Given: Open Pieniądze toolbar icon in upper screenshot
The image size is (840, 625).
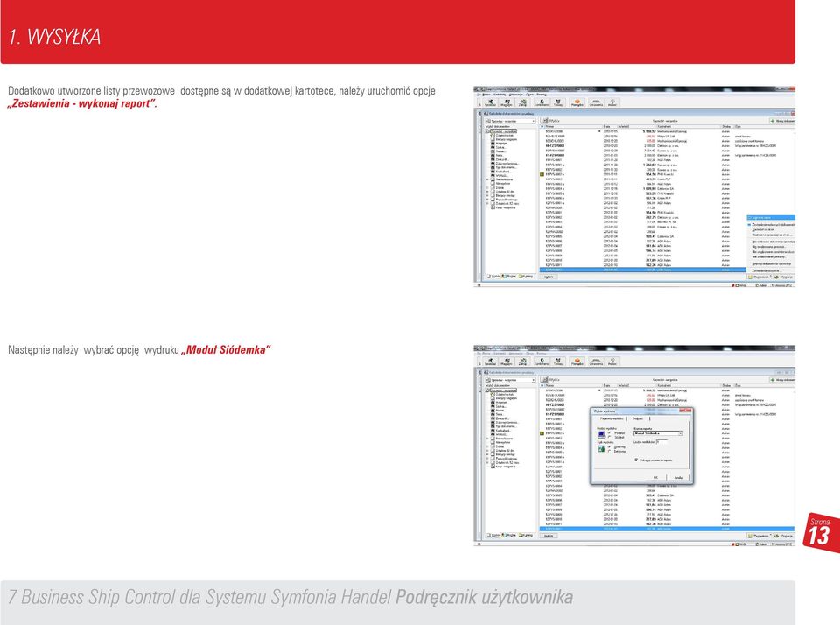Looking at the screenshot, I should [x=577, y=102].
